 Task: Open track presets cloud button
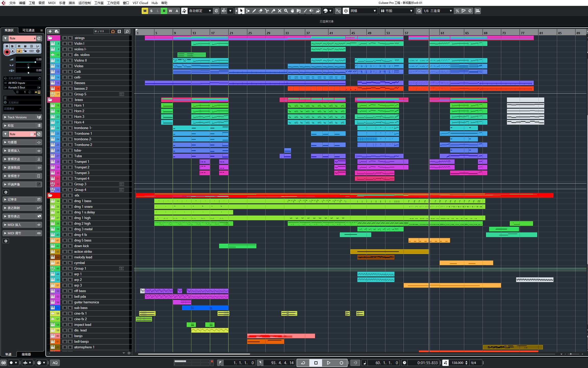[57, 31]
